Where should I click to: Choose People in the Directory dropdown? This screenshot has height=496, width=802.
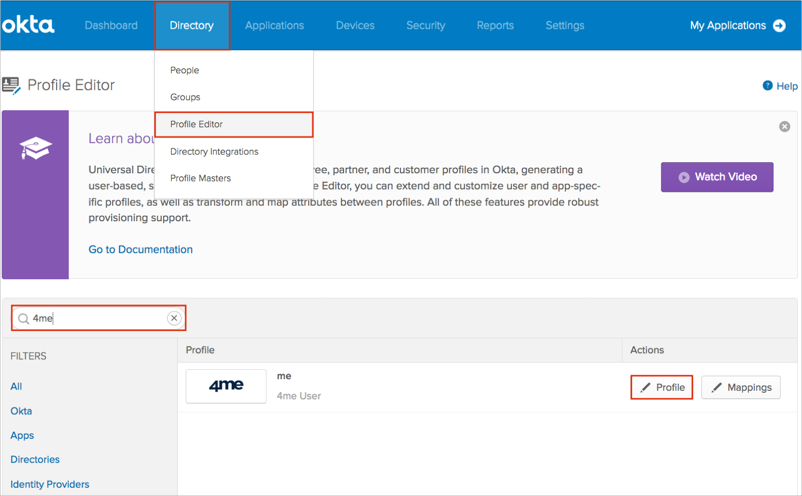[184, 70]
